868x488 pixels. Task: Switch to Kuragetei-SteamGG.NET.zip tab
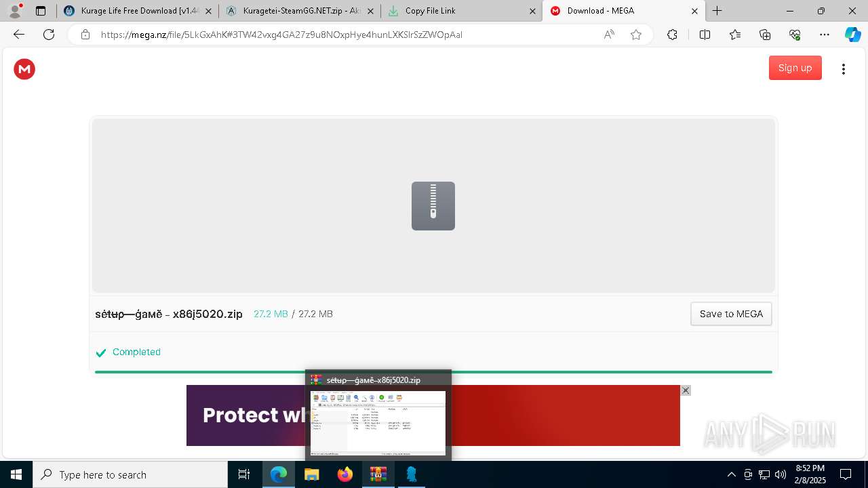coord(299,11)
